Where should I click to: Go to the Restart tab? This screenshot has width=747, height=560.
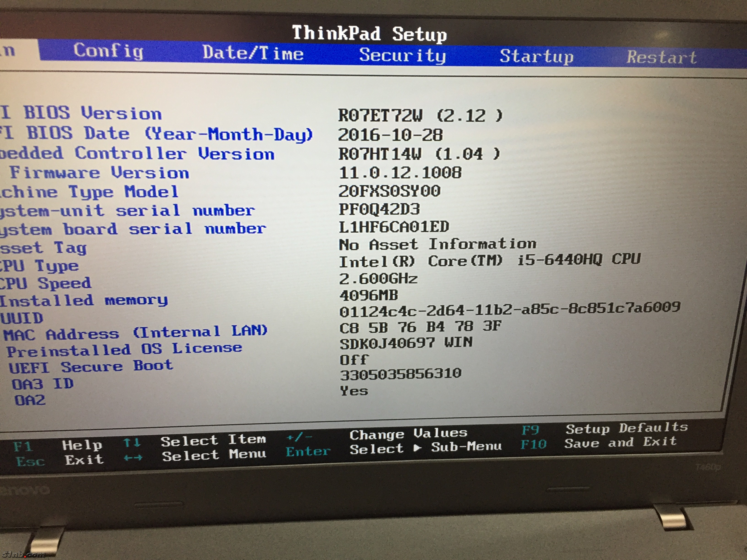click(x=661, y=57)
